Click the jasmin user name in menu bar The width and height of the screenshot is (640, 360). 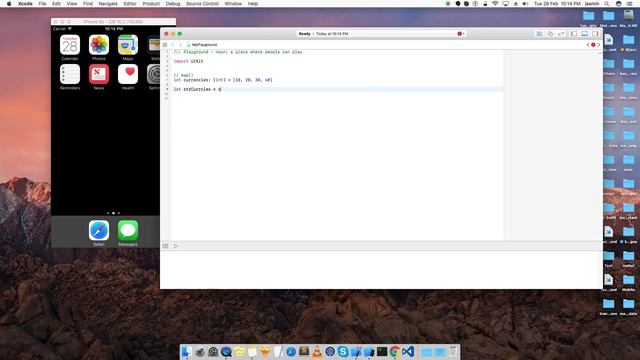[x=592, y=4]
